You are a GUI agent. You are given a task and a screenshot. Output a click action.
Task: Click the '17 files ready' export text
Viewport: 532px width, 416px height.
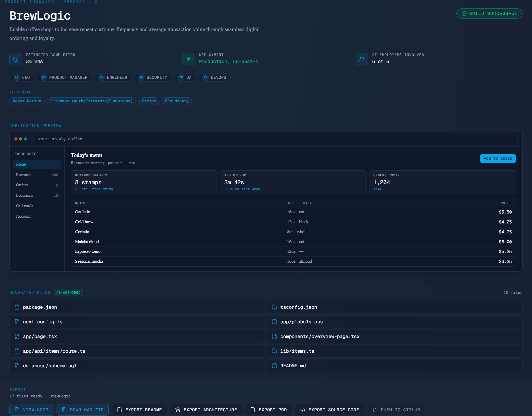click(x=26, y=396)
